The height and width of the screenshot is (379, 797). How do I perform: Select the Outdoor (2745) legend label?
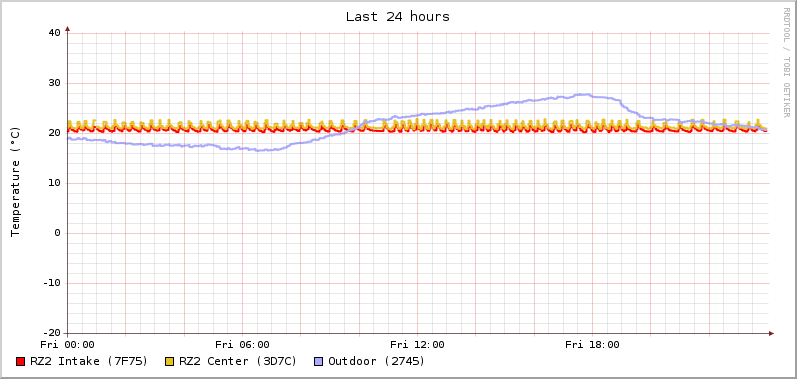[377, 361]
